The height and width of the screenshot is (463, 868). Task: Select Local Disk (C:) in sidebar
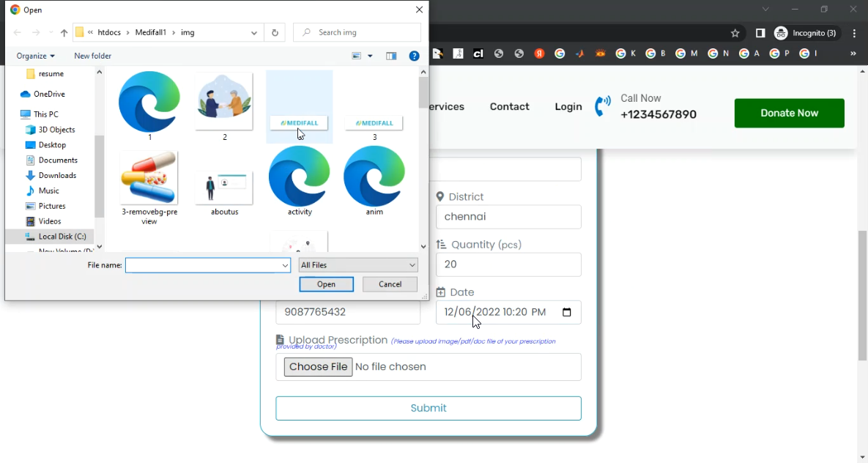point(62,237)
